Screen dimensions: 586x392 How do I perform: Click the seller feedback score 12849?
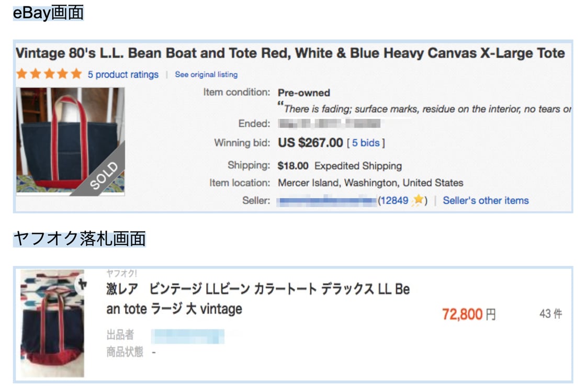click(394, 200)
